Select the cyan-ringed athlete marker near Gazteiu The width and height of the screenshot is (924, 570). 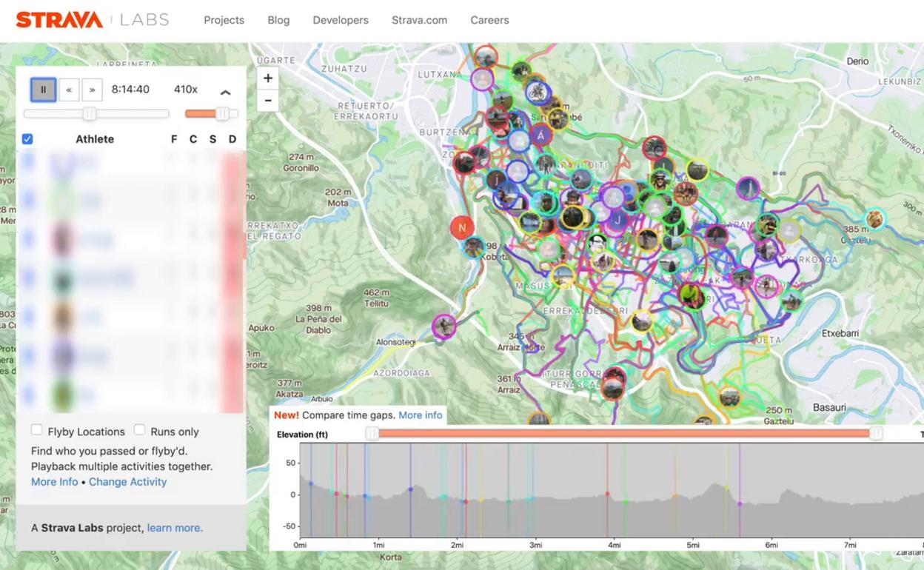[875, 218]
